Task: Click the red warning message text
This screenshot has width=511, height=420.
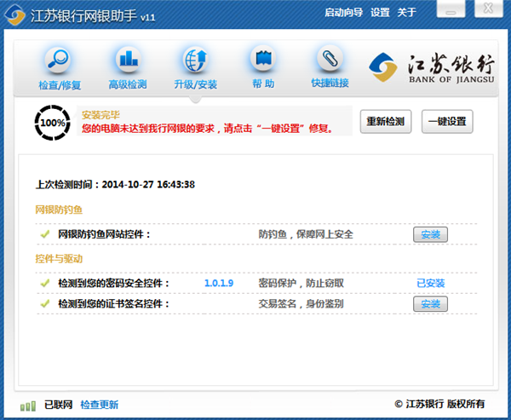Action: coord(207,128)
